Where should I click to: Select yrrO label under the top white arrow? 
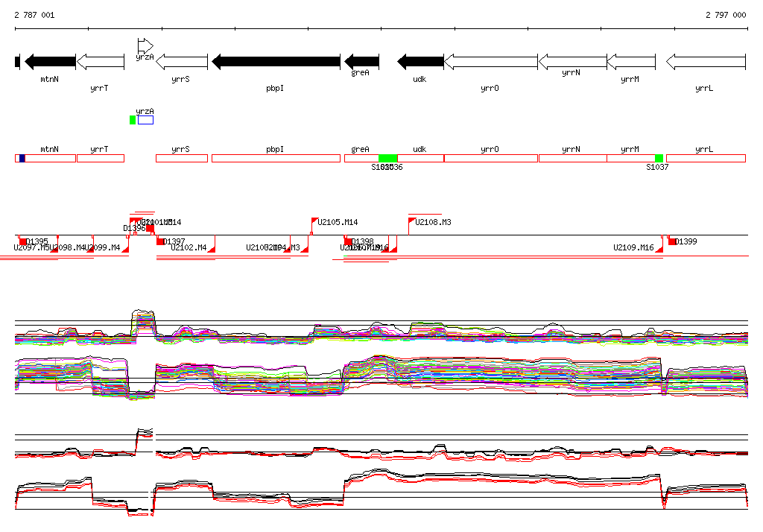pyautogui.click(x=490, y=88)
